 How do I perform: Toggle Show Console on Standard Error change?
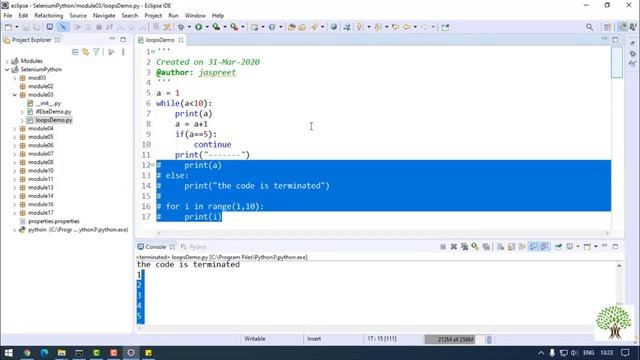(x=544, y=247)
